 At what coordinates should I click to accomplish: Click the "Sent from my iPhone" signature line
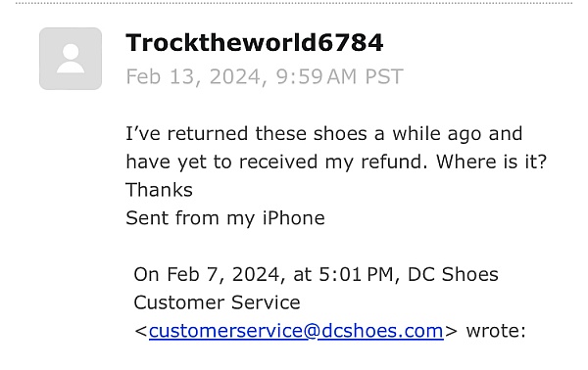225,218
